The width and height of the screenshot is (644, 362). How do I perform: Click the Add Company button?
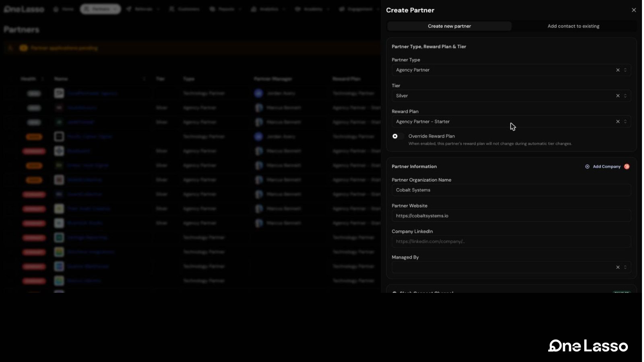(x=603, y=167)
